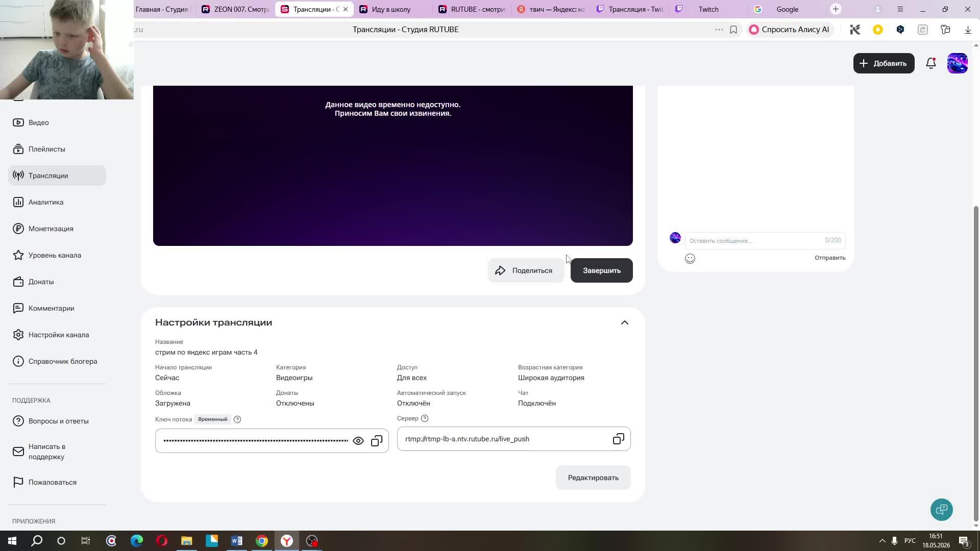Ask Alice AI with Спросить Алису AI
Screen dimensions: 980x551
tap(789, 30)
